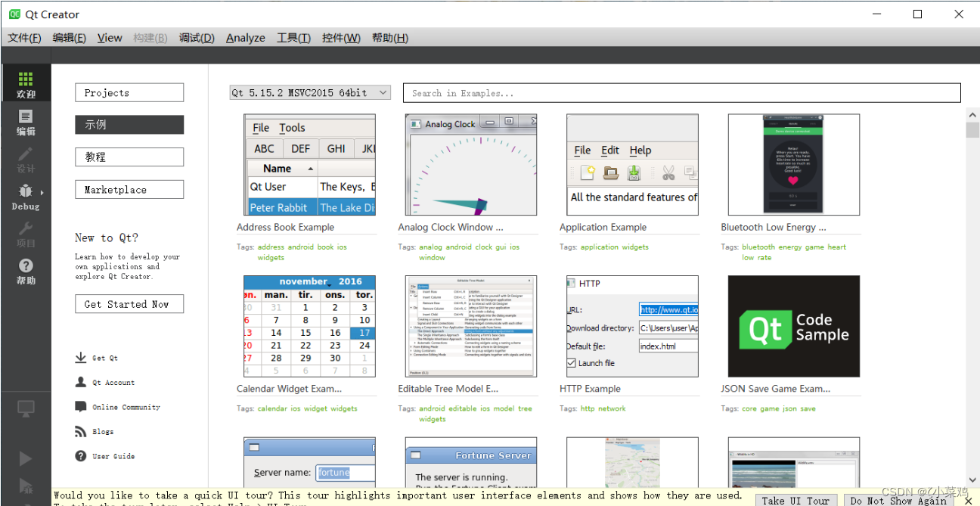Open the Analog Clock Window example thumbnail
Image resolution: width=980 pixels, height=506 pixels.
(471, 165)
